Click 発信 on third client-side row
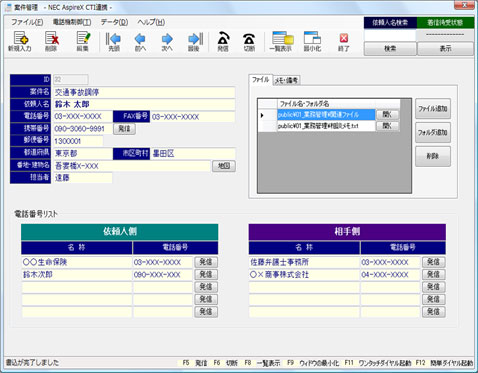478x373 pixels. (206, 287)
